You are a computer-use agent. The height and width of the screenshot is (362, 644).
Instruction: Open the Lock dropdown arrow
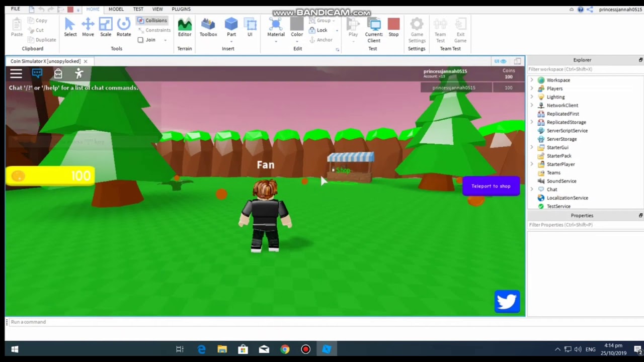[337, 30]
